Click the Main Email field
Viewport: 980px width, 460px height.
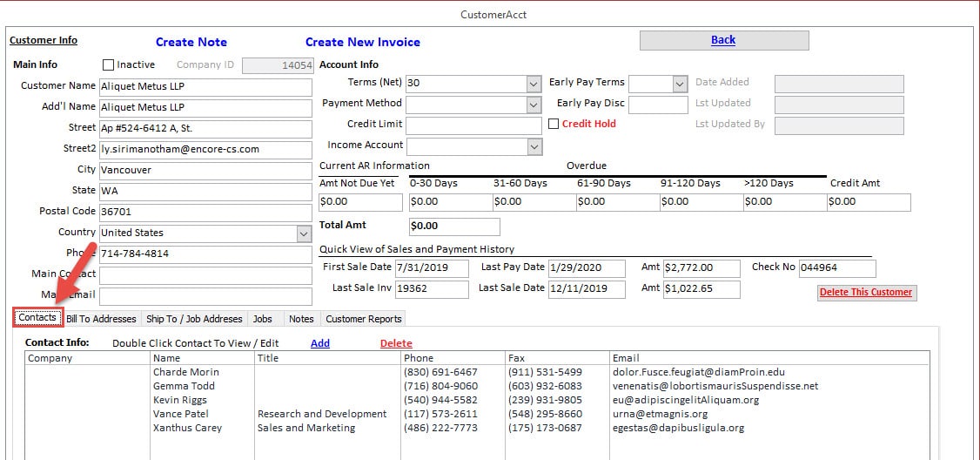point(205,296)
